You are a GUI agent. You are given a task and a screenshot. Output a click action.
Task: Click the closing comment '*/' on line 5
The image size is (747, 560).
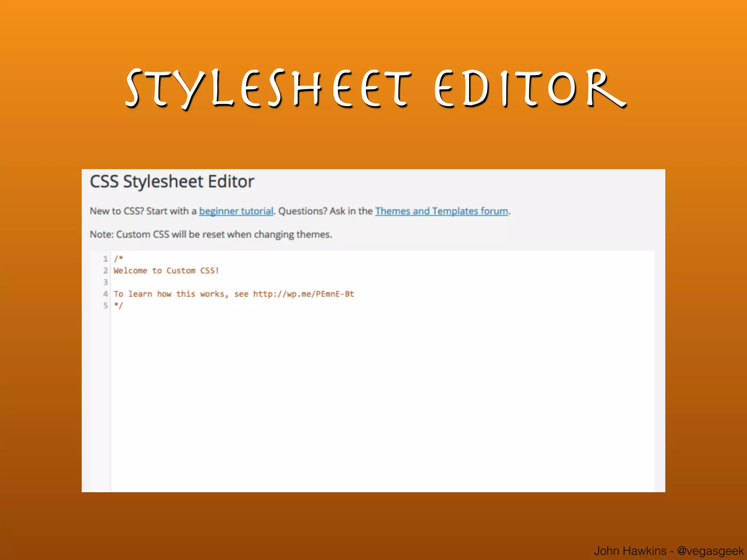pyautogui.click(x=118, y=306)
